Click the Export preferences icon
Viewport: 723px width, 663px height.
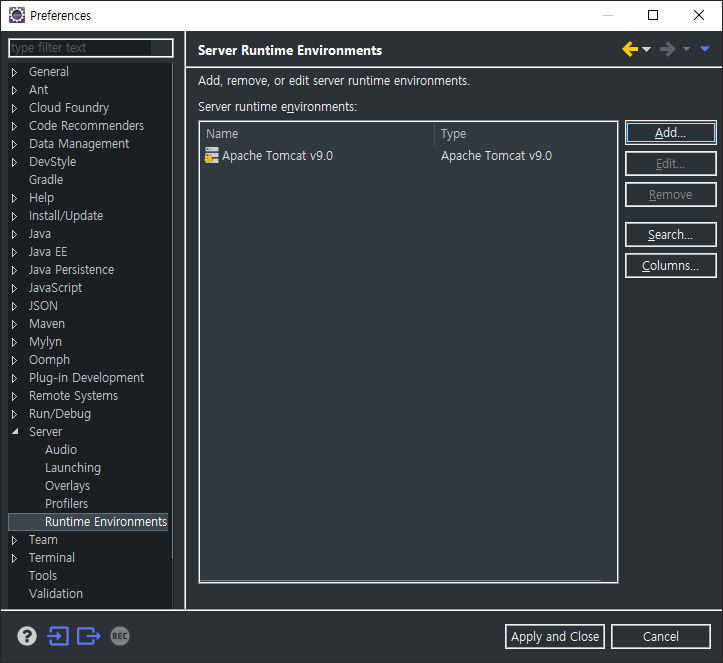click(89, 636)
